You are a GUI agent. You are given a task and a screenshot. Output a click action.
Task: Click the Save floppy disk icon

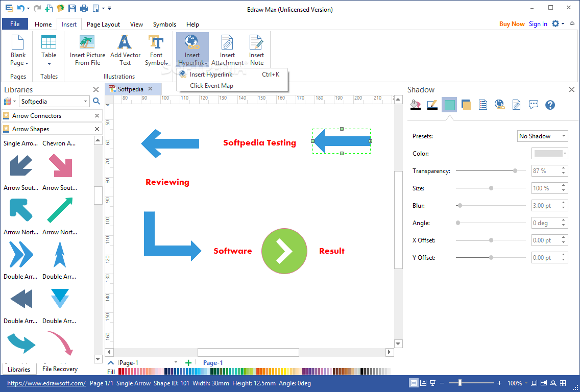pos(72,8)
